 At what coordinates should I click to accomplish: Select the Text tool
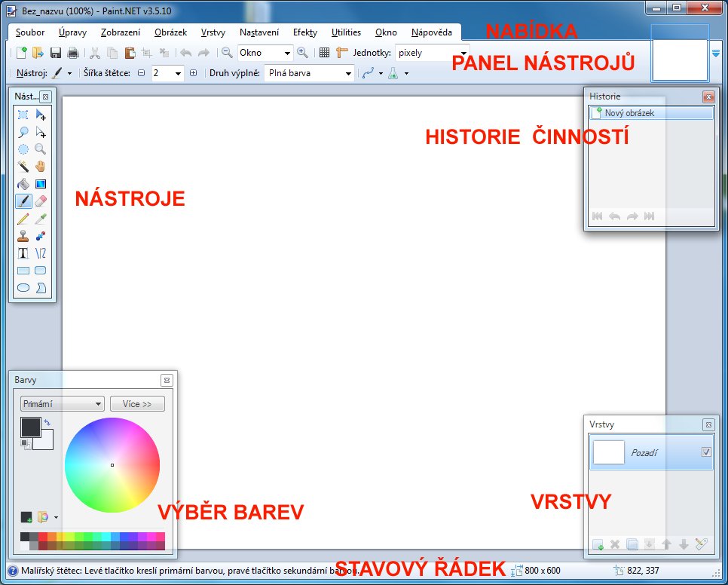click(x=23, y=253)
